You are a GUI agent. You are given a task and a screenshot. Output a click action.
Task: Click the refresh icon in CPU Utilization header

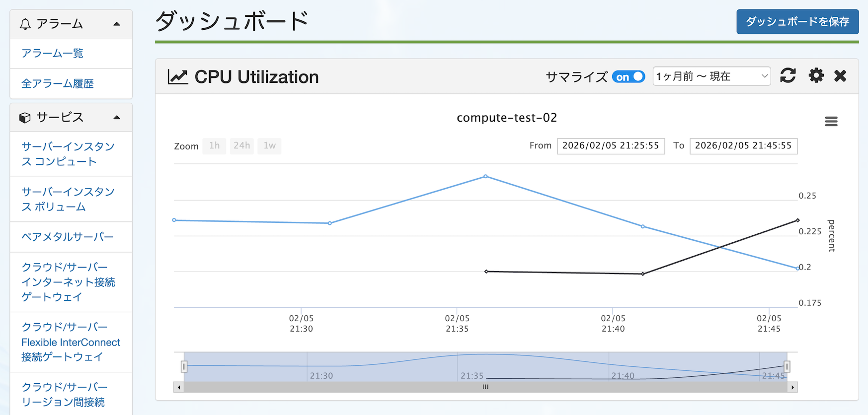788,76
